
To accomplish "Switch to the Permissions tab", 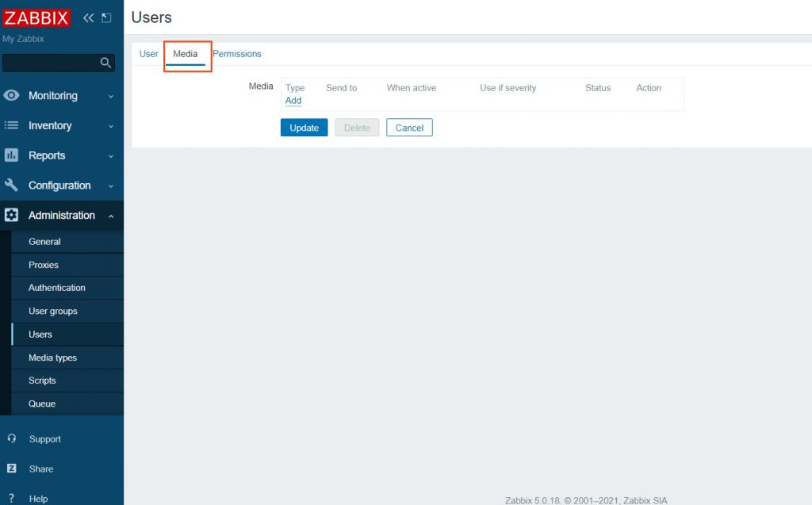I will (x=237, y=54).
